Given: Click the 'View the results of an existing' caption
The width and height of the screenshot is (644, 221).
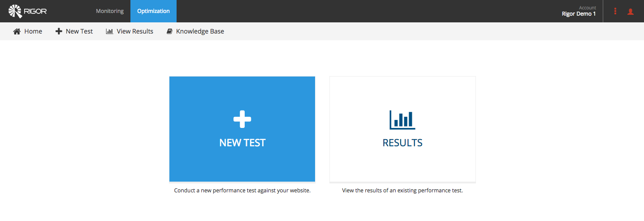Looking at the screenshot, I should 402,190.
